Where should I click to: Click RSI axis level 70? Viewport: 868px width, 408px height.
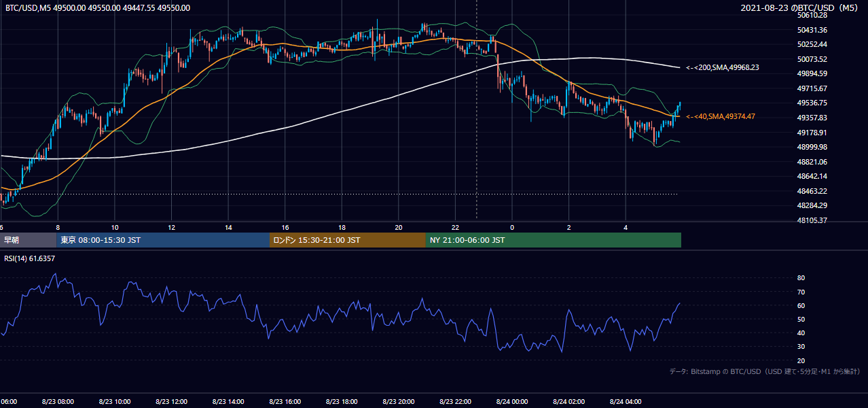801,292
